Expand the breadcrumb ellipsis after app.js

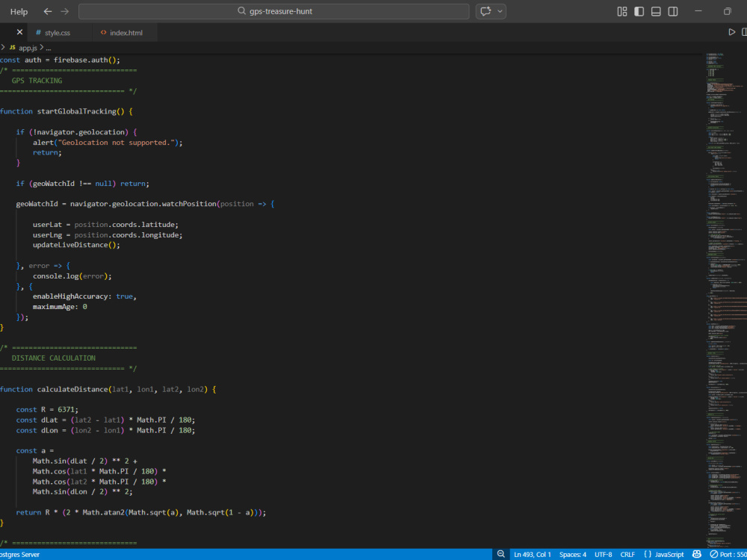(48, 48)
